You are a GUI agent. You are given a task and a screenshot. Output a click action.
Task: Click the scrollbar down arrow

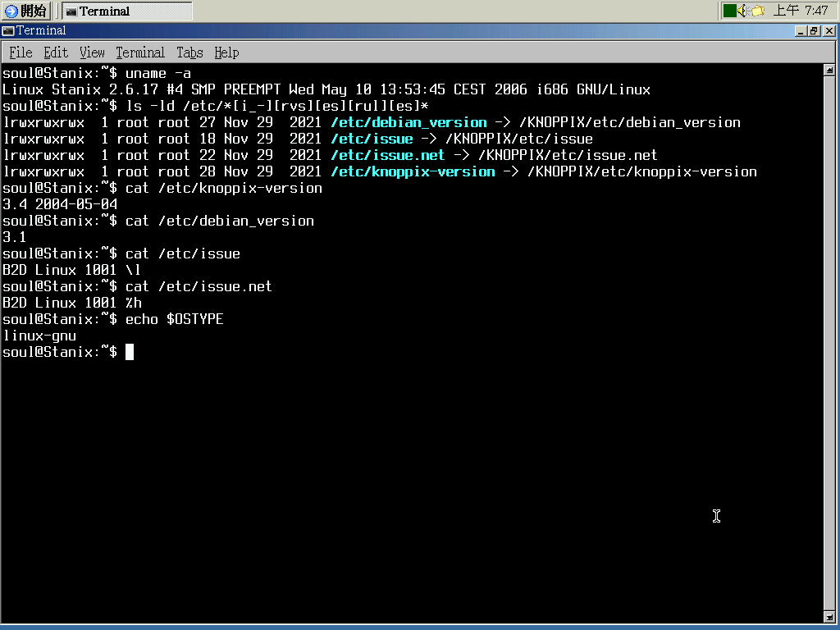pos(829,617)
